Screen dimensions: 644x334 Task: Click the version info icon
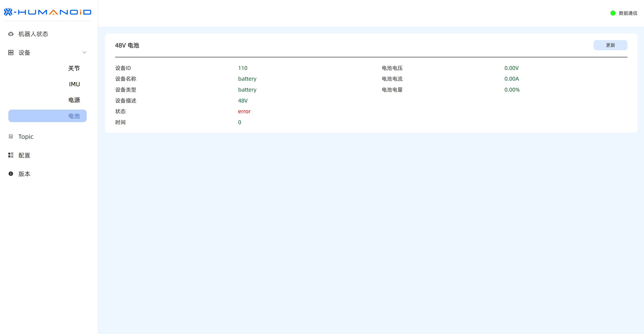[x=11, y=174]
